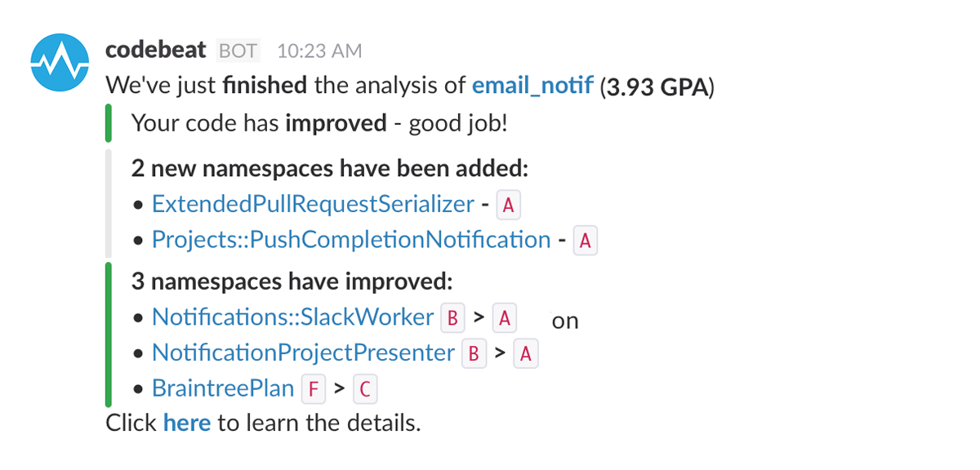This screenshot has width=980, height=470.
Task: Open the Notifications::SlackWorker namespace link
Action: click(x=292, y=317)
